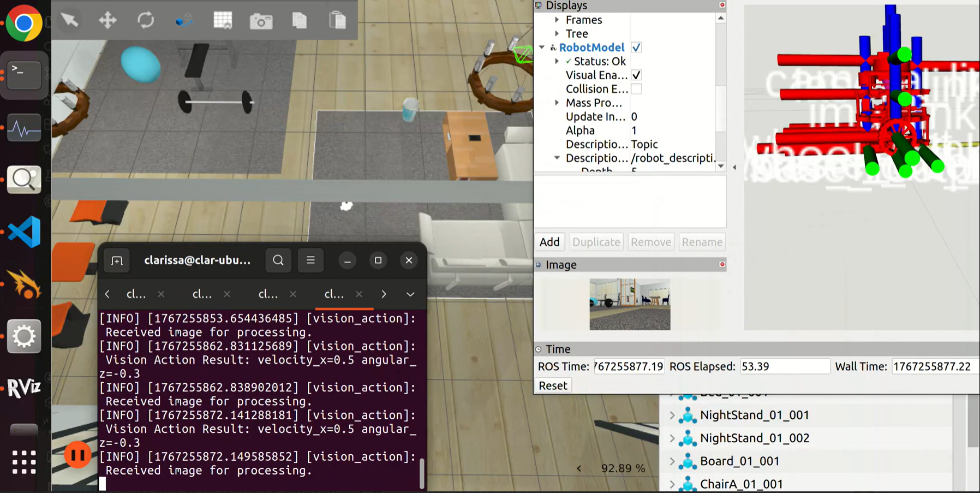
Task: Switch to the fourth terminal tab
Action: 334,294
